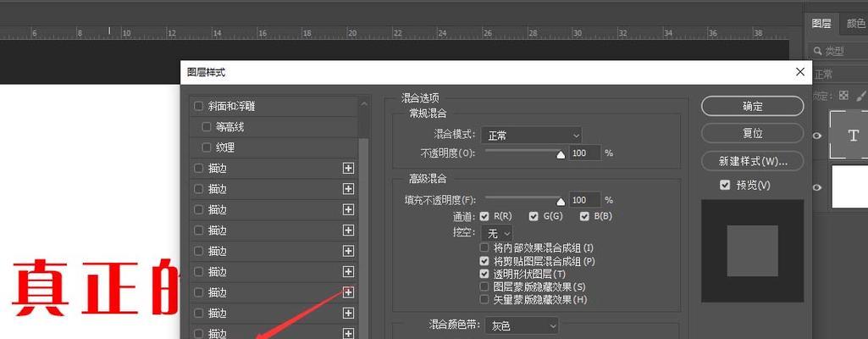Click the 不透明度(O) slider handle
Screen dimensions: 868x339
pos(561,155)
